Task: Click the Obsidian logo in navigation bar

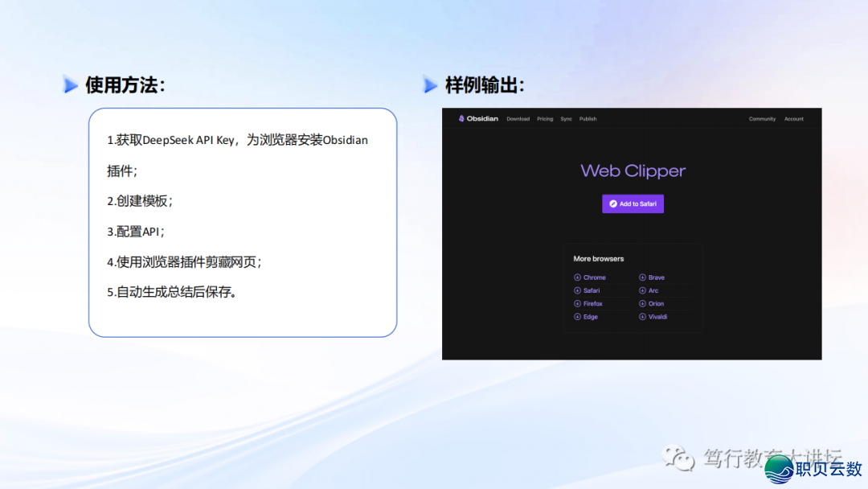Action: 478,119
